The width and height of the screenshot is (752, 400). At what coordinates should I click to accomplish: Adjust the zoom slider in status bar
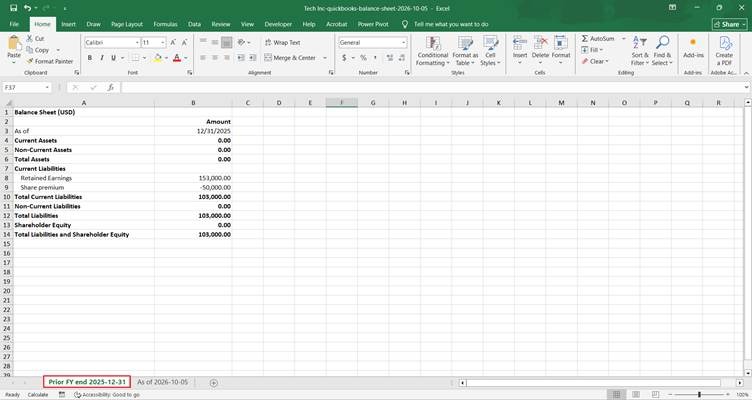tap(699, 394)
